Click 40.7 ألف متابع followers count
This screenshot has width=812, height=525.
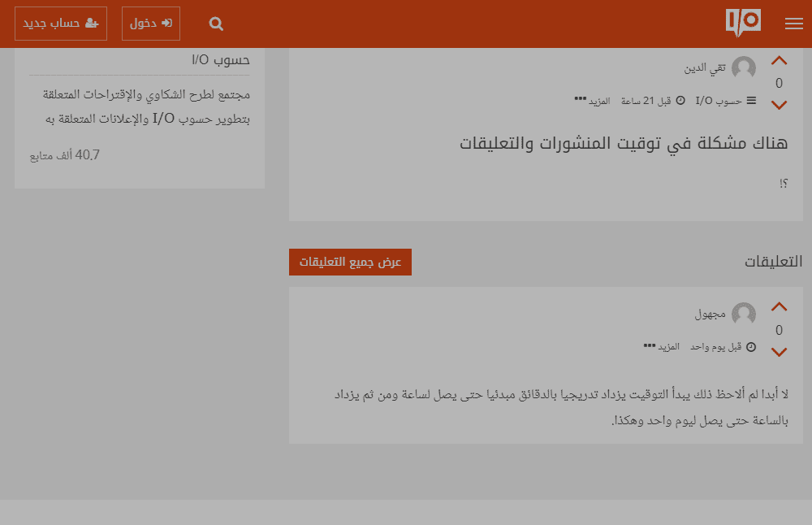[65, 155]
